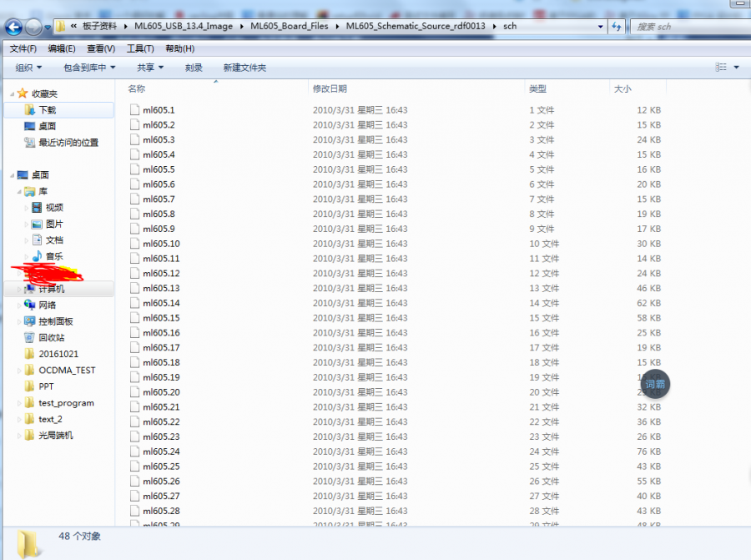Collapse the 收藏夹 tree section
The width and height of the screenshot is (751, 560).
click(12, 94)
